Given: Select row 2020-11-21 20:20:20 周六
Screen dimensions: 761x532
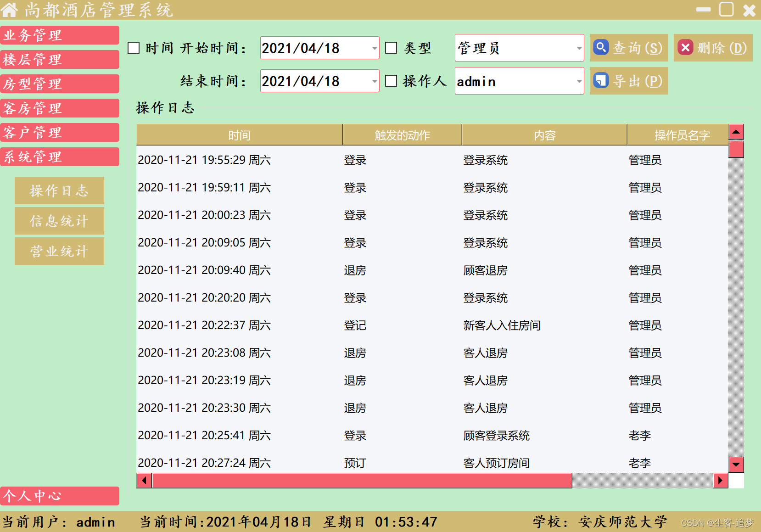Looking at the screenshot, I should 432,297.
